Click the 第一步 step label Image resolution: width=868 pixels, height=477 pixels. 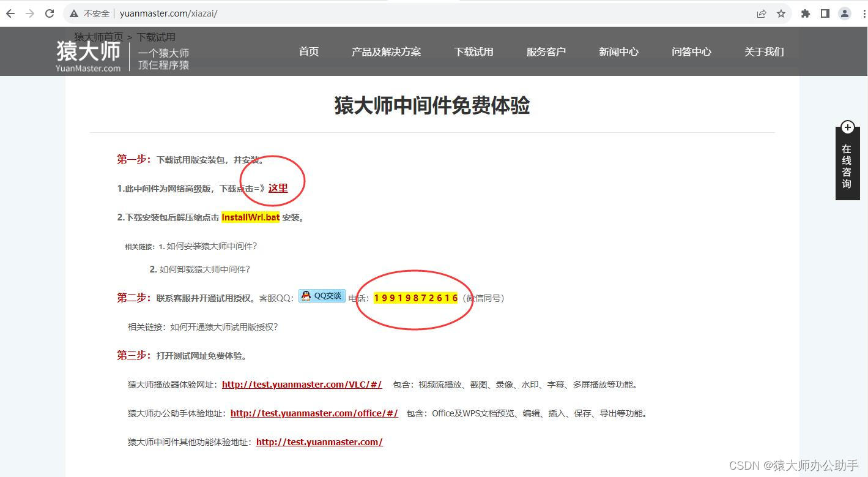[134, 159]
